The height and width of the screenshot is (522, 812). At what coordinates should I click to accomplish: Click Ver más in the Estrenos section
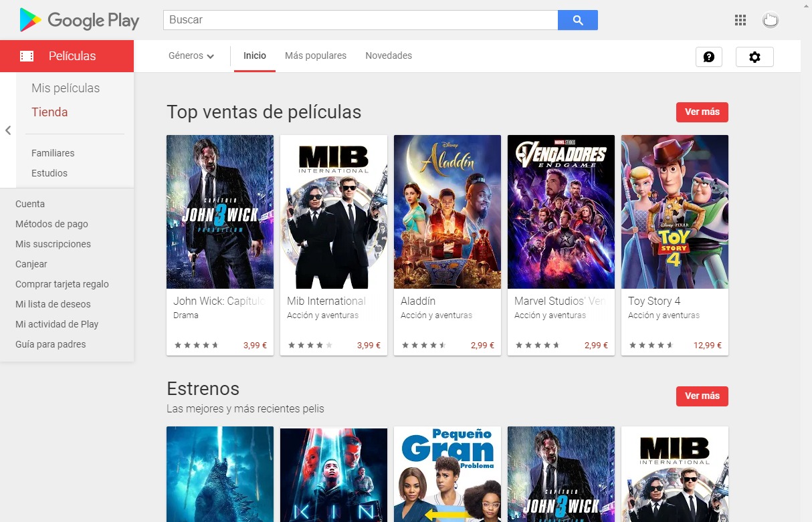click(x=702, y=396)
